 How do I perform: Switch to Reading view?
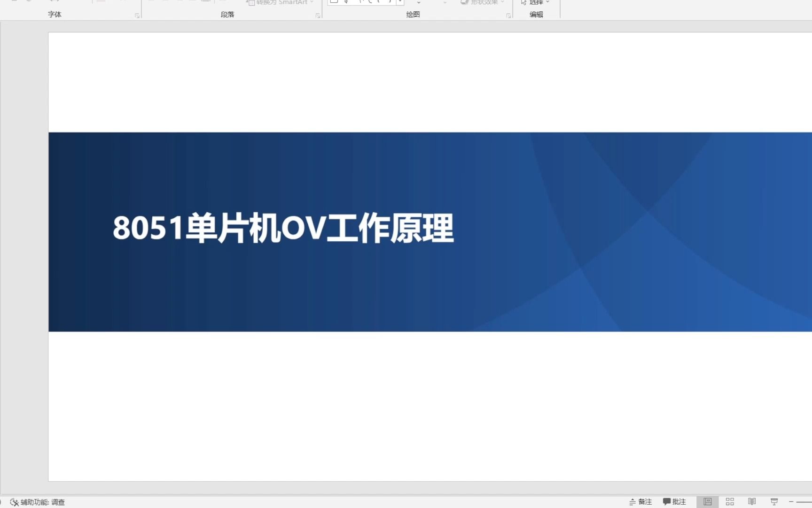tap(752, 502)
